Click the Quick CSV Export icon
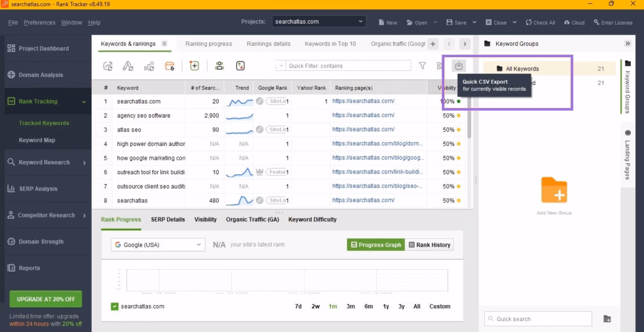The width and height of the screenshot is (644, 332). pos(459,65)
